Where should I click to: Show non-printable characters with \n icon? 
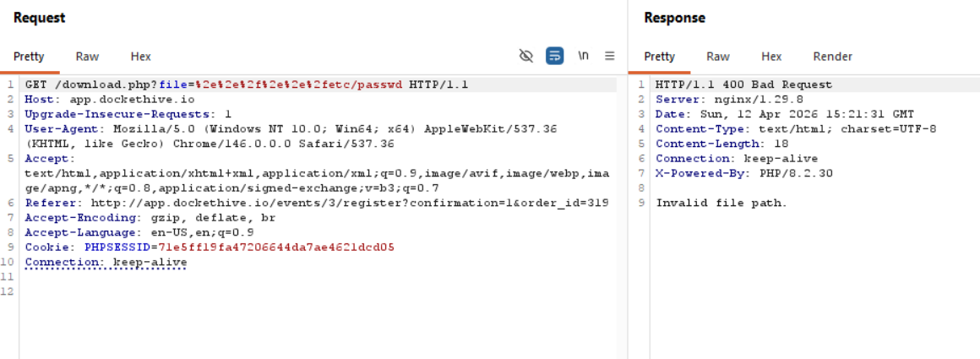click(x=583, y=56)
